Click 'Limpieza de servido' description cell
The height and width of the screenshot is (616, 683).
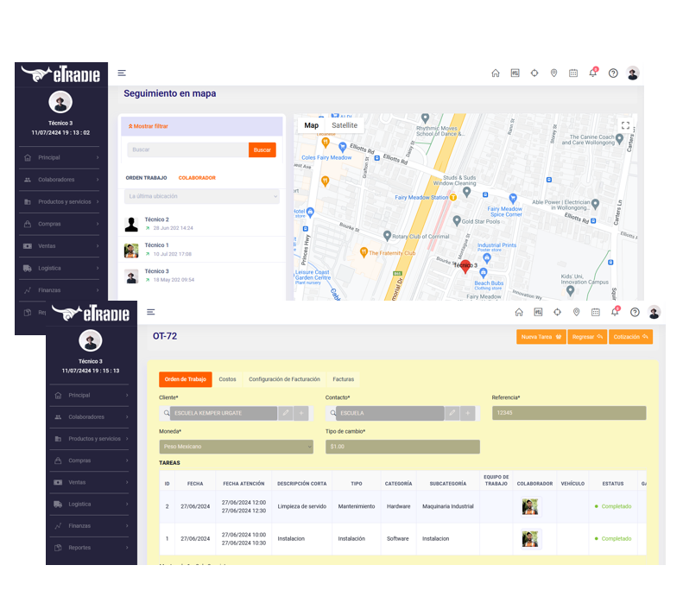pyautogui.click(x=302, y=506)
